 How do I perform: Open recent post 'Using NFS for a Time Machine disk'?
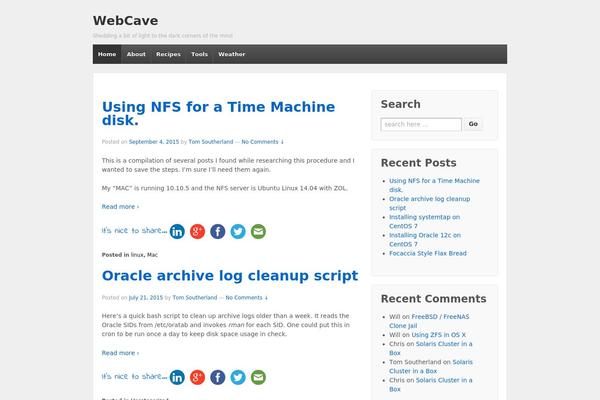point(434,185)
